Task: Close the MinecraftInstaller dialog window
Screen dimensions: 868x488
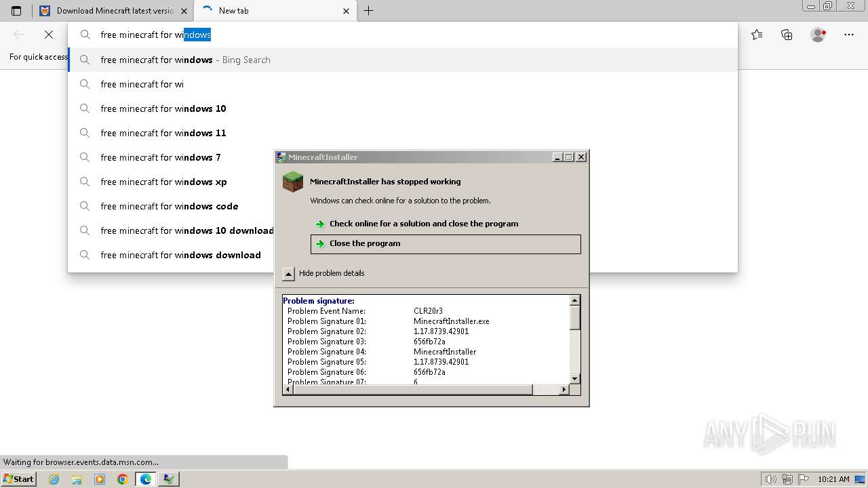Action: pyautogui.click(x=581, y=157)
